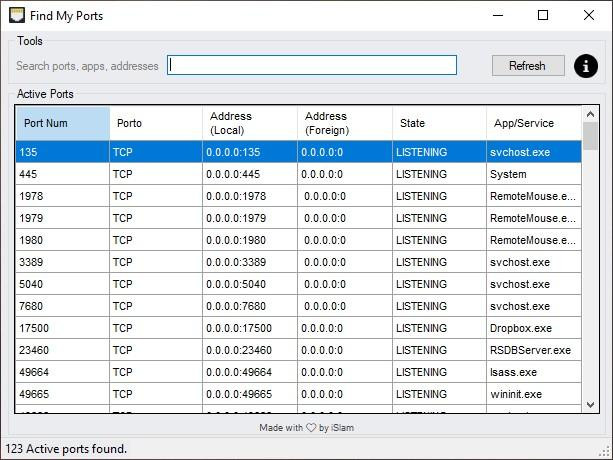Select port 23460 cell
613x460 pixels.
coord(63,350)
